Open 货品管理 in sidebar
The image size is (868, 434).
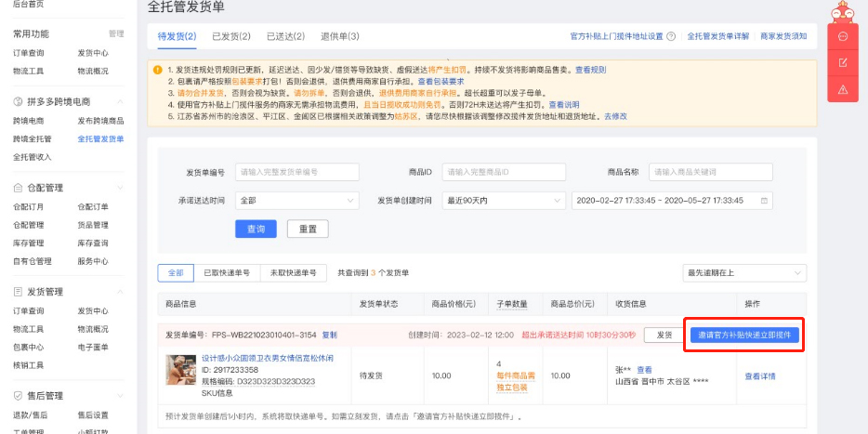pyautogui.click(x=93, y=225)
